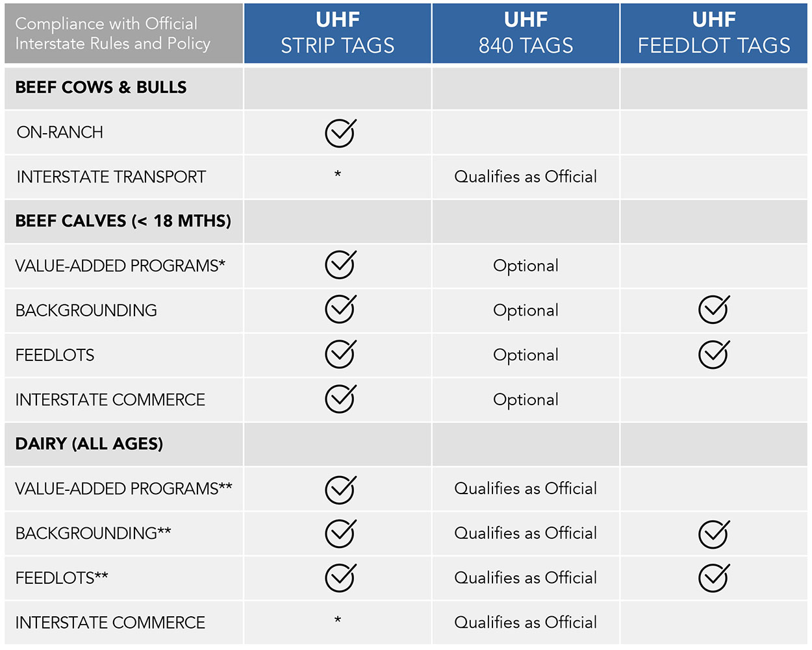Click Optional in the beef Backgrounding row
812x650 pixels.
tap(526, 310)
